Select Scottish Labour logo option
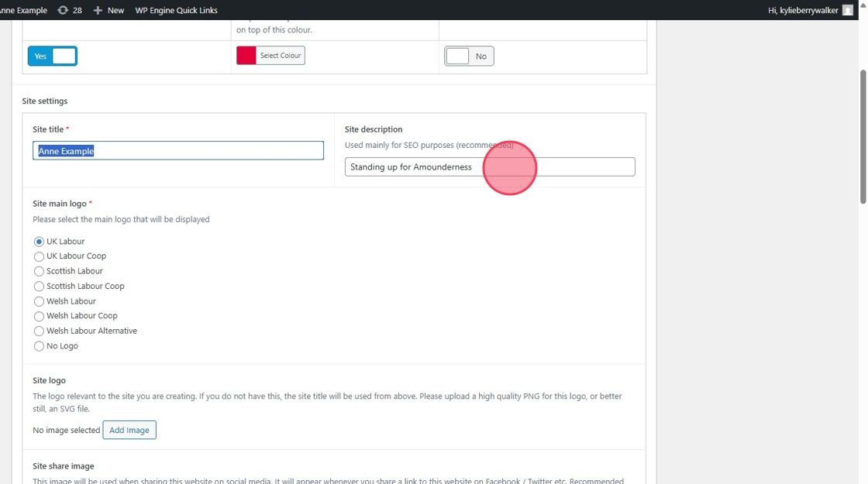The image size is (868, 484). coord(39,272)
